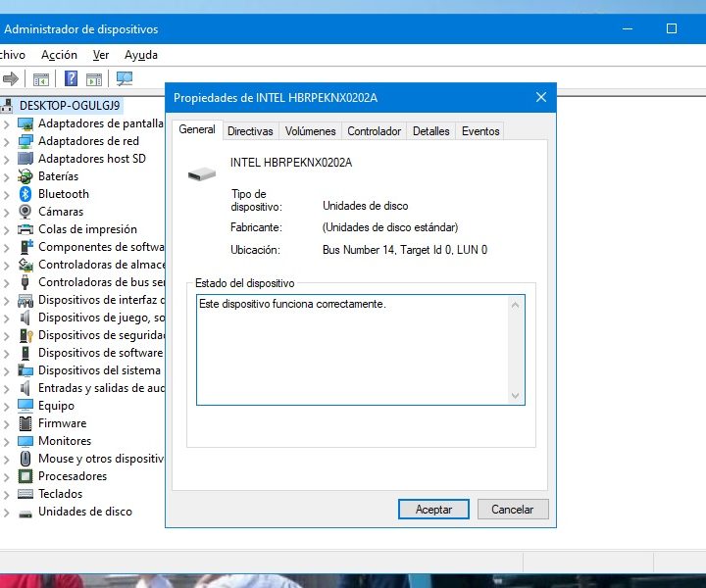Open the Eventos tab
The width and height of the screenshot is (706, 588).
(x=480, y=131)
